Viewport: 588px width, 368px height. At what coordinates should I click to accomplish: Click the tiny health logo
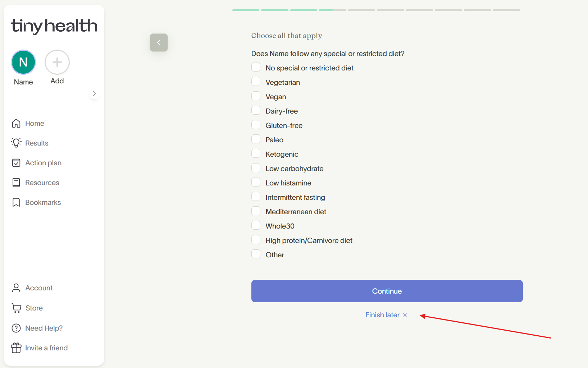coord(54,26)
